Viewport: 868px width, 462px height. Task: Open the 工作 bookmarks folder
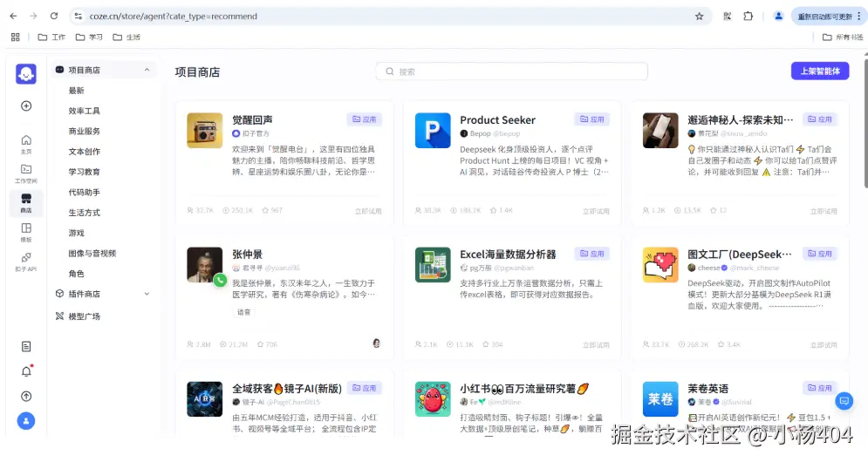(51, 37)
